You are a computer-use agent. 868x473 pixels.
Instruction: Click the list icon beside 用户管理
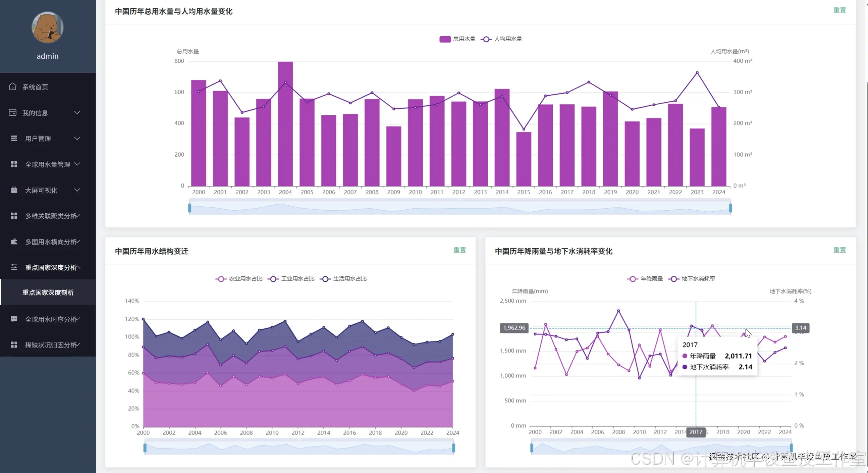(14, 138)
